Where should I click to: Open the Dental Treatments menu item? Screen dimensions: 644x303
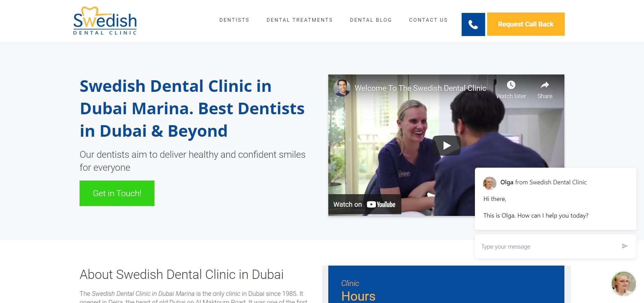click(300, 20)
